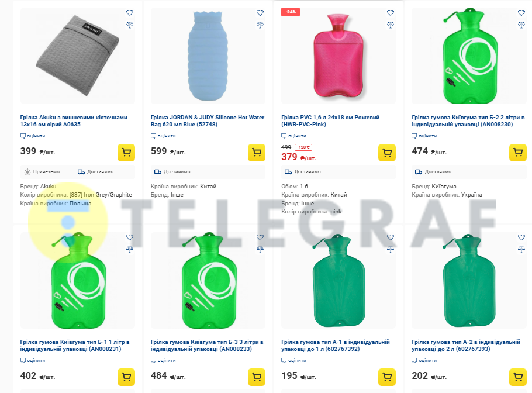The image size is (532, 393).
Task: Open Грілка PVC 1,6 л Рожевий product link
Action: pyautogui.click(x=330, y=121)
